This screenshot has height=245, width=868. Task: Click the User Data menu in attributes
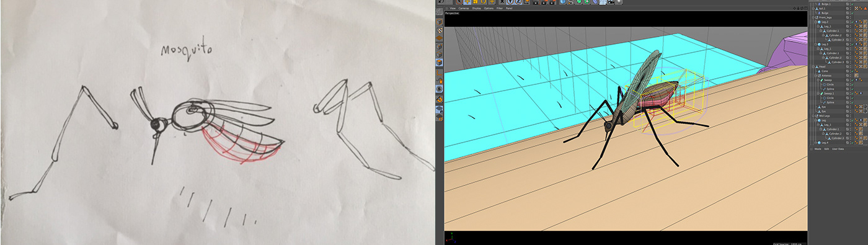tap(838, 149)
